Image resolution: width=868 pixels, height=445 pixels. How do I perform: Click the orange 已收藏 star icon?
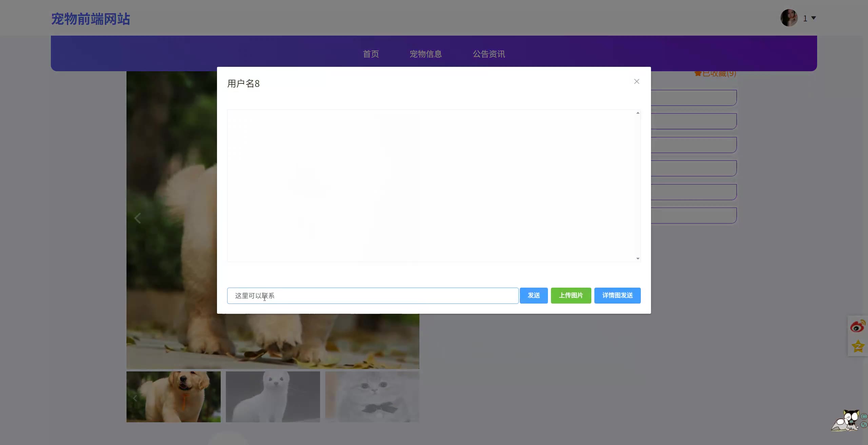tap(697, 73)
